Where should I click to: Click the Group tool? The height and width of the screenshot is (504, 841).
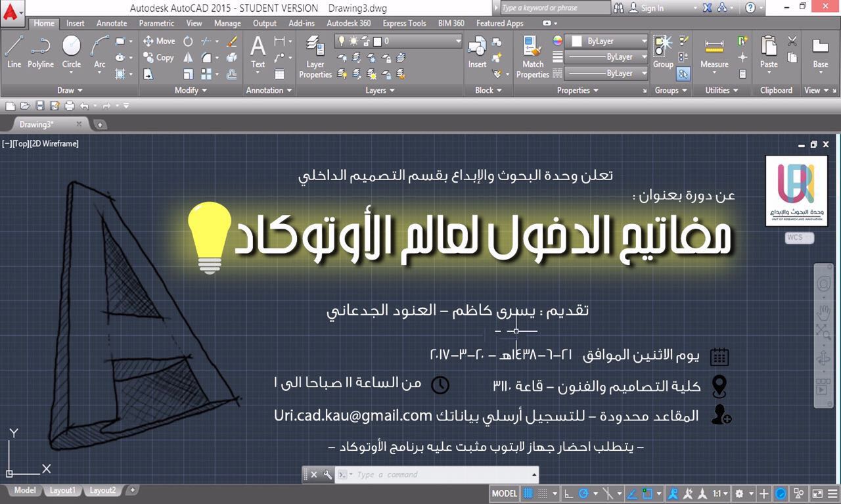coord(663,52)
